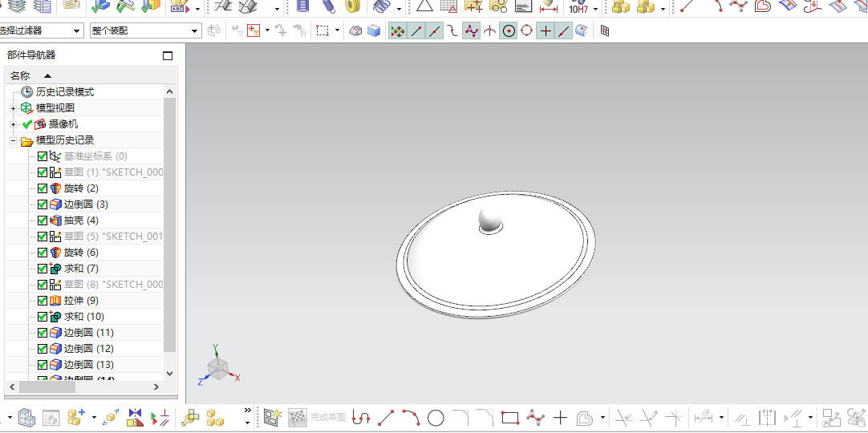Toggle the 基准坐标系 (0) checkbox

click(x=43, y=156)
